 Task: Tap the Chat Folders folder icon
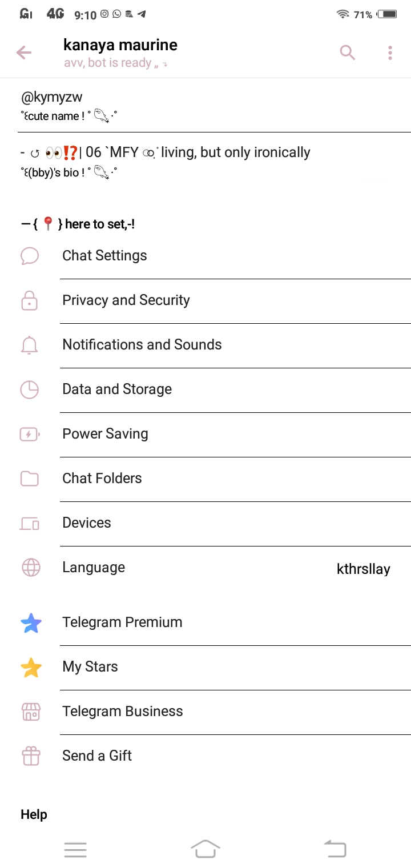30,479
